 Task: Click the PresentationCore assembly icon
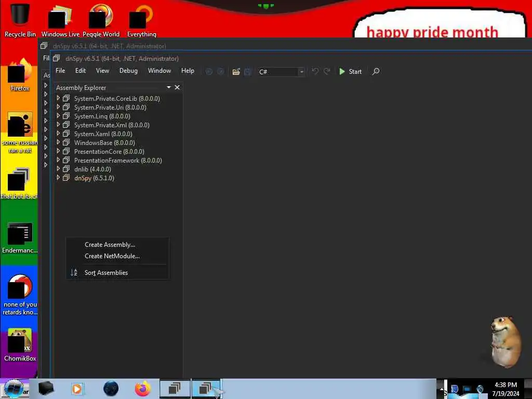coord(66,151)
